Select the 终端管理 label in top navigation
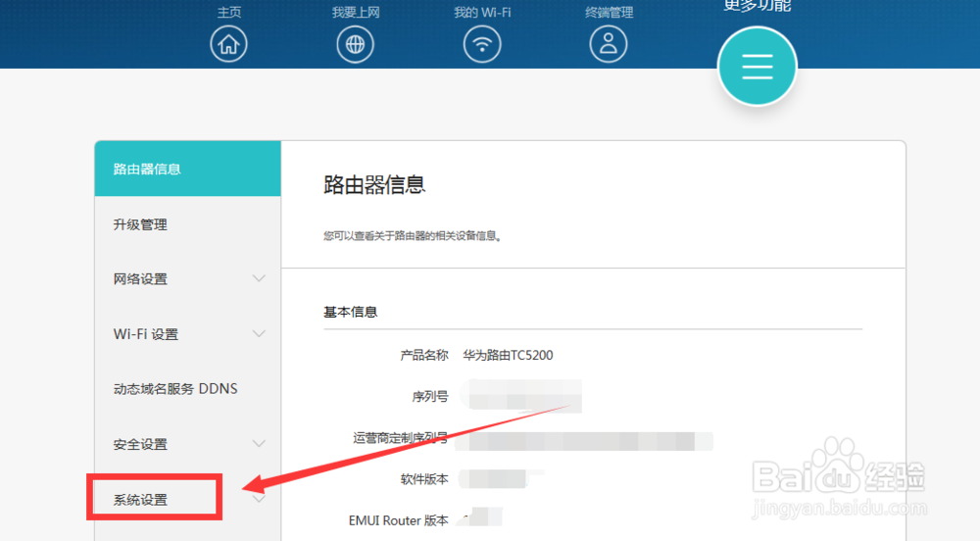 [x=609, y=13]
